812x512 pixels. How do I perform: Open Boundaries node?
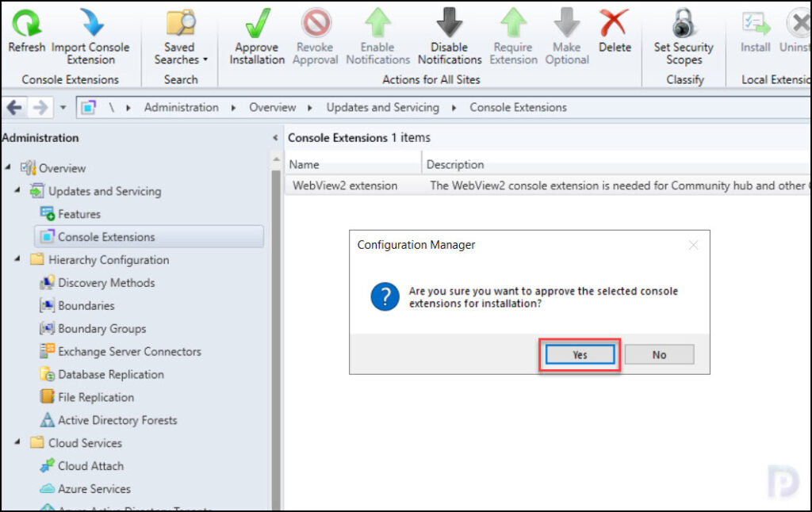(86, 305)
